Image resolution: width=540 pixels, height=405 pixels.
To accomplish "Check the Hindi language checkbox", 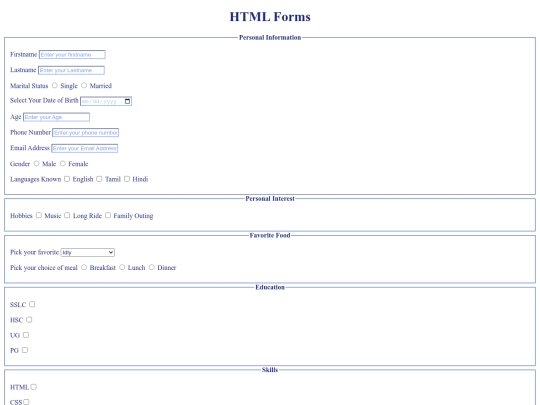I will tap(127, 179).
